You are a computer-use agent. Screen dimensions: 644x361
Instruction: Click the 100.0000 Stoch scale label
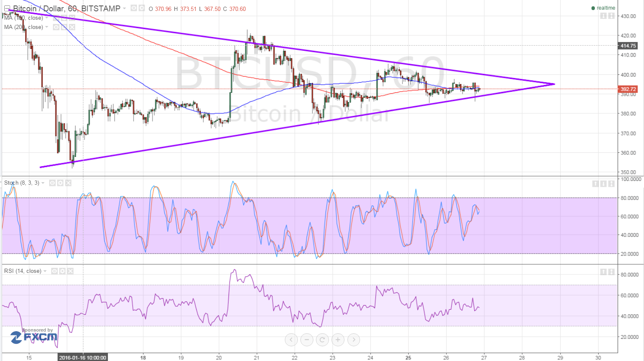[631, 179]
